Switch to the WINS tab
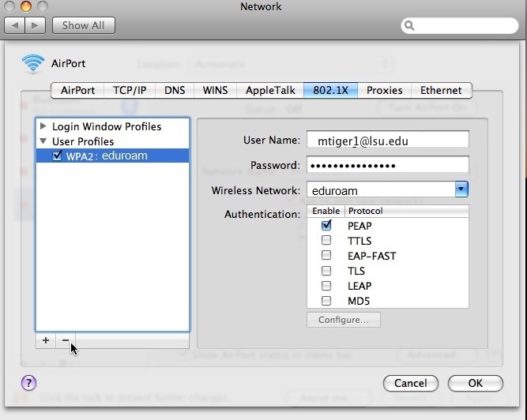527x420 pixels. (x=215, y=90)
